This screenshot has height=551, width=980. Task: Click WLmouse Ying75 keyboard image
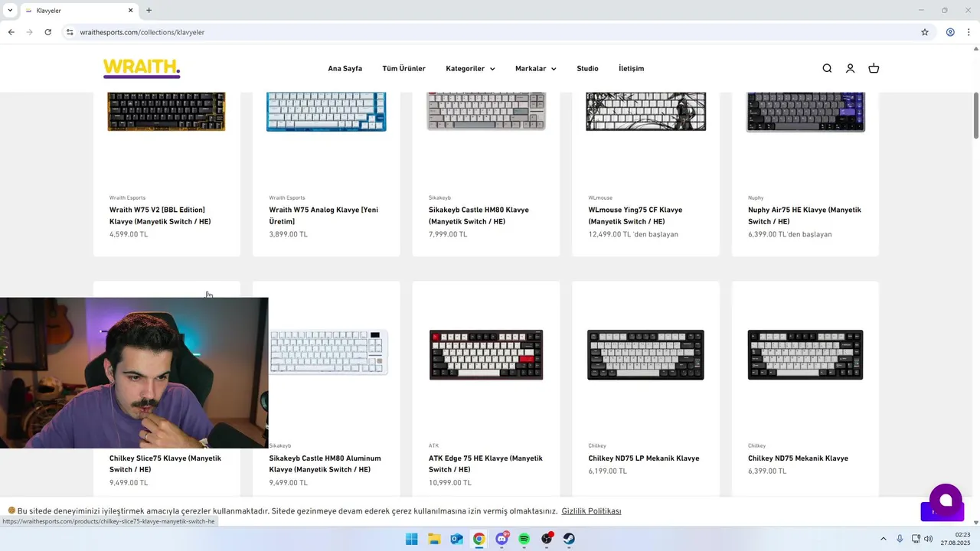[x=645, y=112]
